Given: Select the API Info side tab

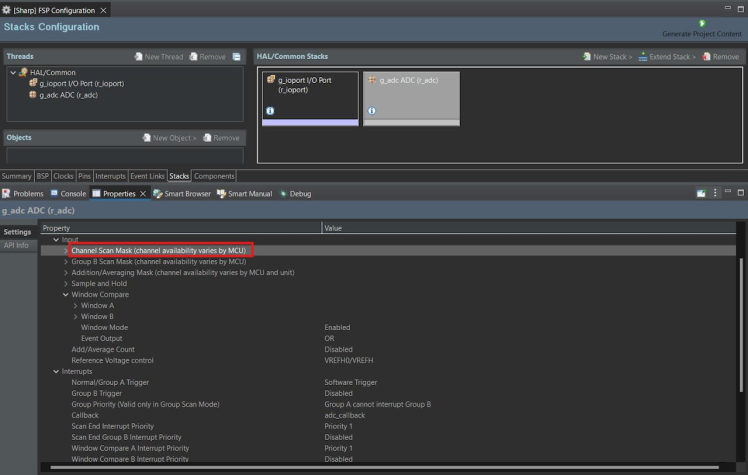Looking at the screenshot, I should coord(17,245).
